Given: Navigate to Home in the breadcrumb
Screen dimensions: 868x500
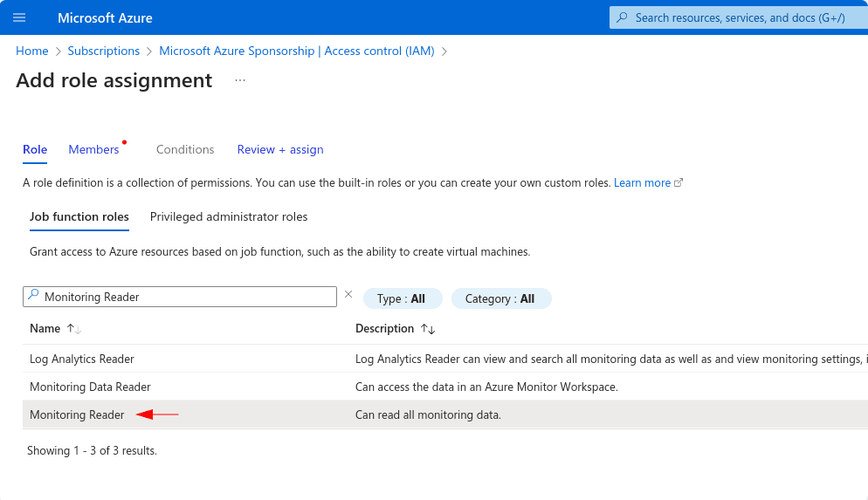Looking at the screenshot, I should [x=32, y=51].
